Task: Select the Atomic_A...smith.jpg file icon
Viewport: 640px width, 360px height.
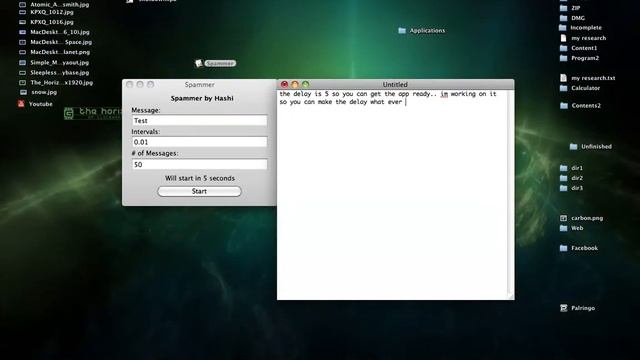Action: click(22, 4)
